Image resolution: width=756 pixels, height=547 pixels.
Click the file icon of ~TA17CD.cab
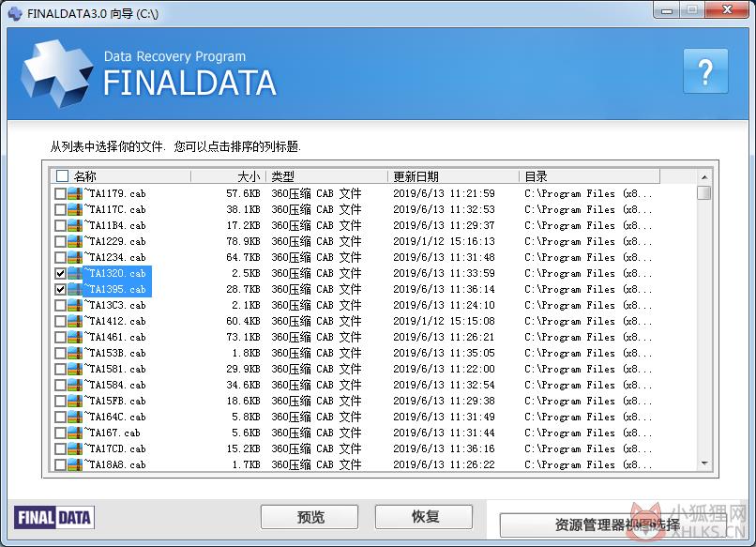75,448
